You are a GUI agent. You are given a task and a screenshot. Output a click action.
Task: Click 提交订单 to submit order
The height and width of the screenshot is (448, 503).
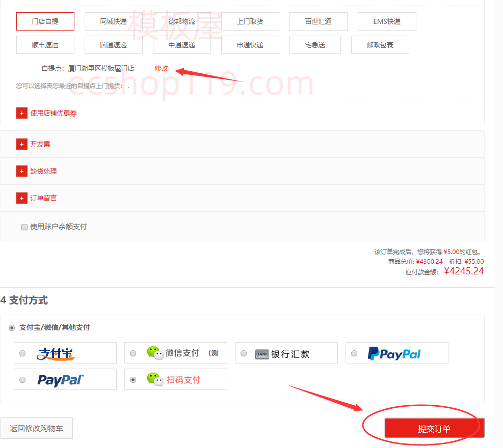pyautogui.click(x=434, y=428)
